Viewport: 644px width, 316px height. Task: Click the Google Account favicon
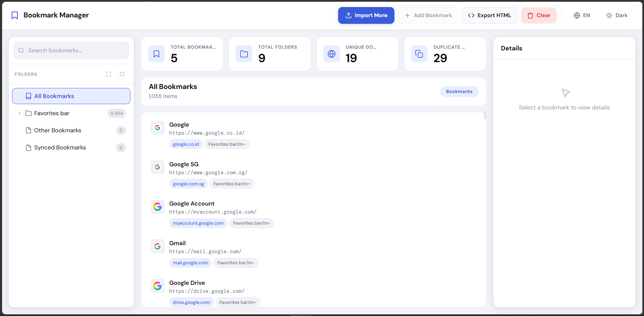pyautogui.click(x=158, y=207)
